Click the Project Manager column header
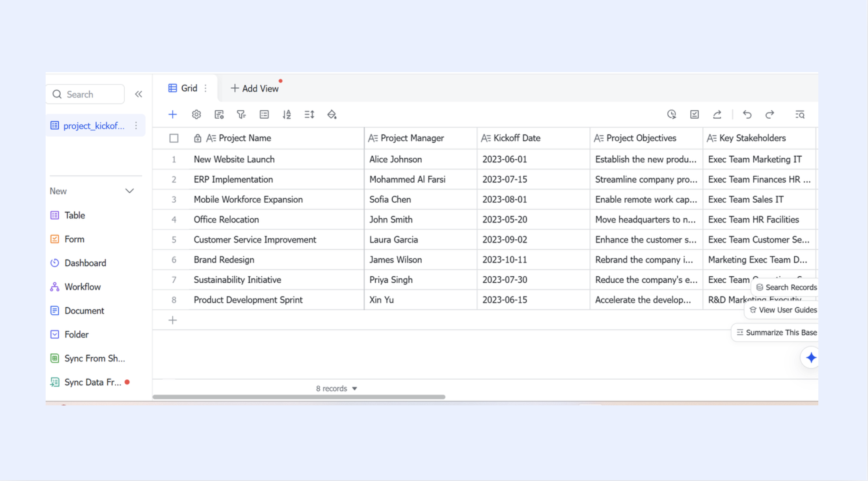This screenshot has height=481, width=868. (421, 138)
